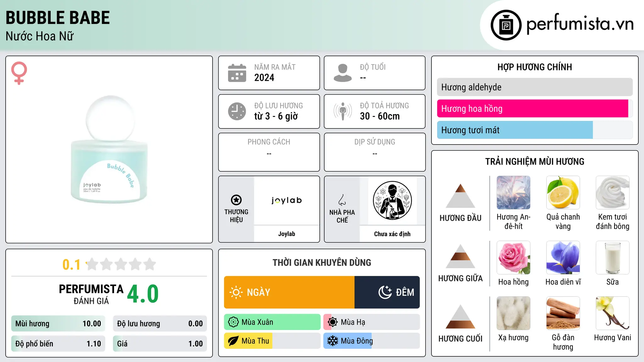The image size is (644, 362).
Task: Click the Nước Hoa Nữ subtitle
Action: click(40, 36)
